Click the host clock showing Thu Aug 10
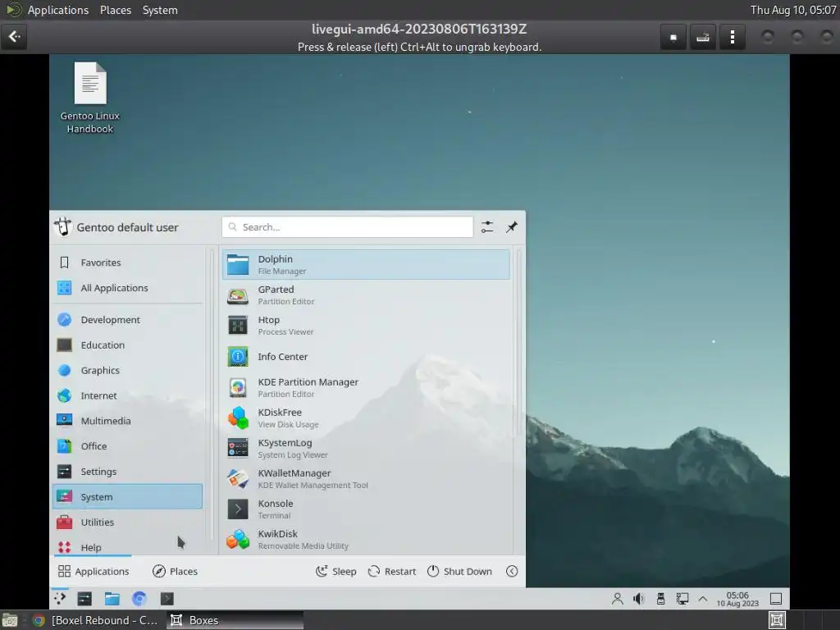Image resolution: width=840 pixels, height=630 pixels. point(793,10)
